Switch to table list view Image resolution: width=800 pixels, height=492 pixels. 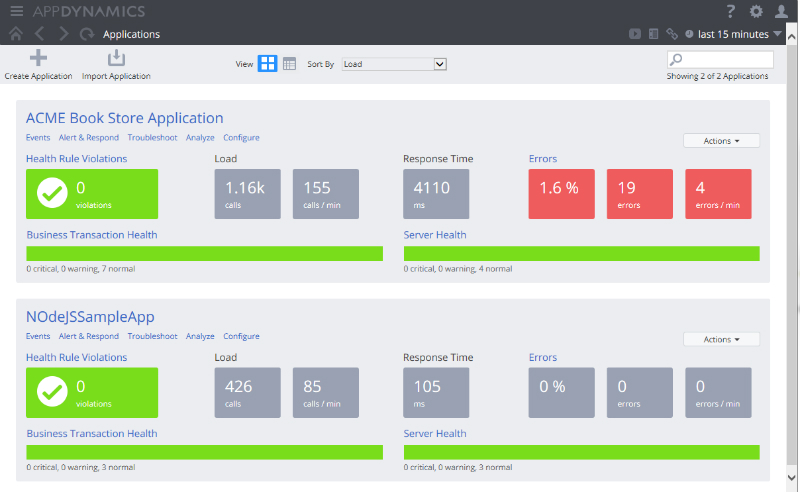point(289,64)
